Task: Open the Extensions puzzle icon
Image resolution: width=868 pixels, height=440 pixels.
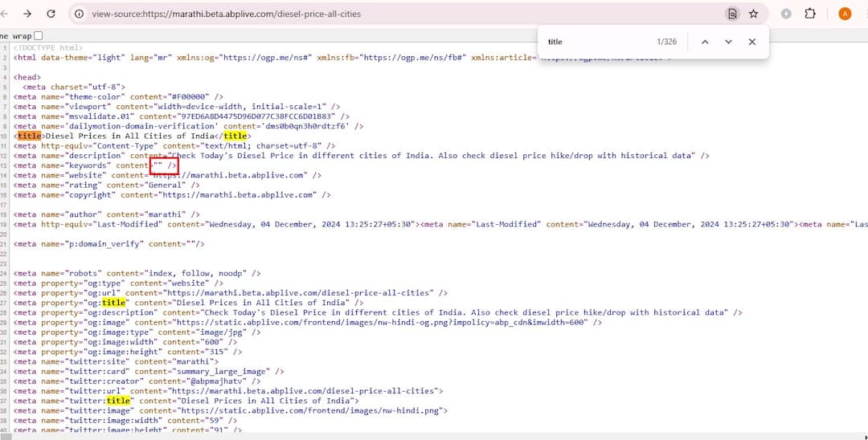Action: click(810, 14)
